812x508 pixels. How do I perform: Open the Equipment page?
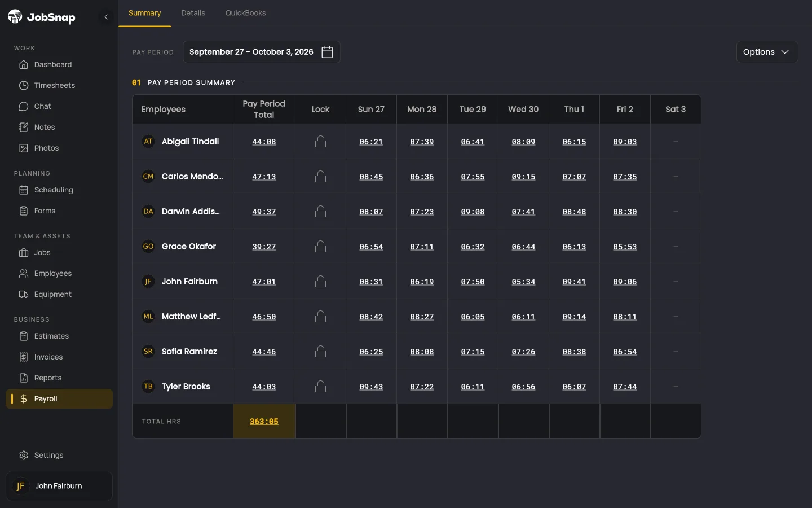click(59, 294)
